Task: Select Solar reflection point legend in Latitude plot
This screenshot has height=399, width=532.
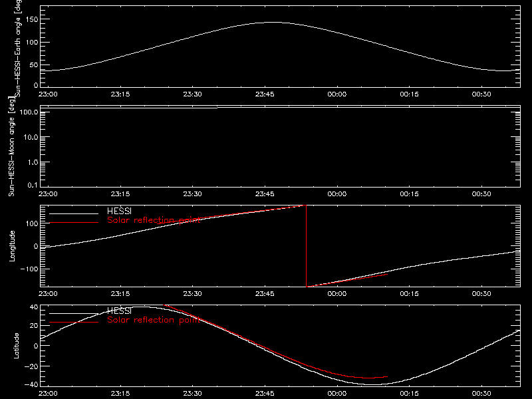Action: coord(154,320)
